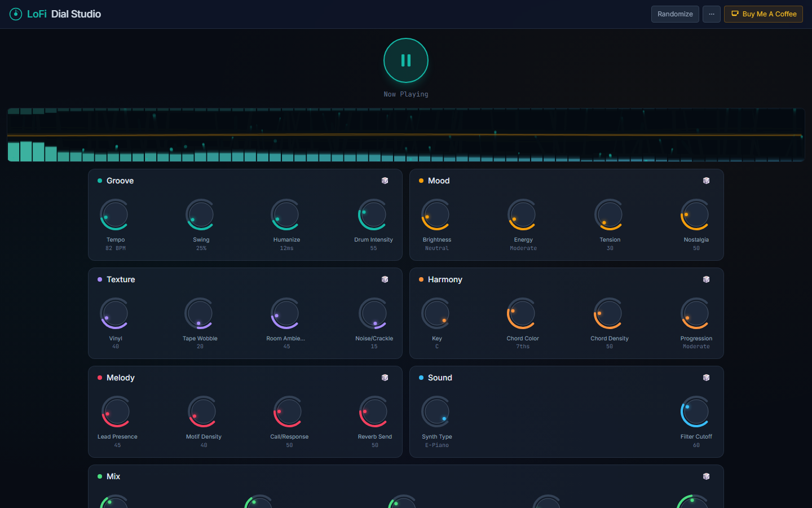Click the "Mood" section heading
The width and height of the screenshot is (812, 508).
pyautogui.click(x=439, y=181)
